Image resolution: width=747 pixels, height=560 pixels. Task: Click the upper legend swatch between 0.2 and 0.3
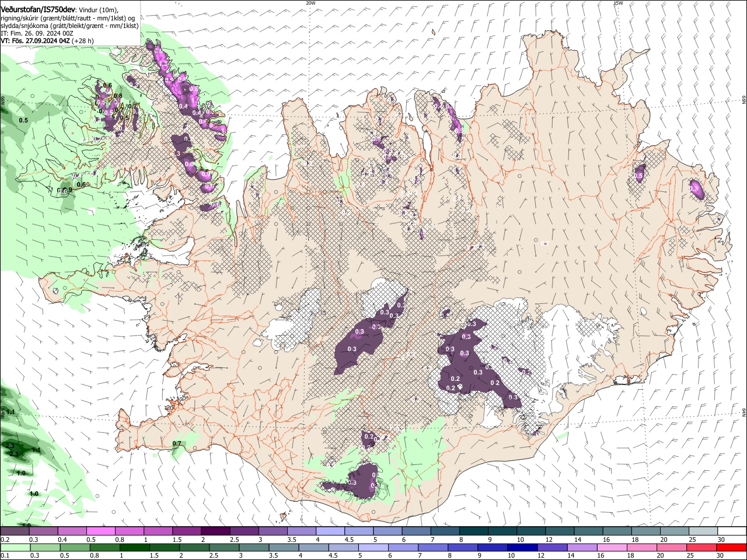click(15, 531)
